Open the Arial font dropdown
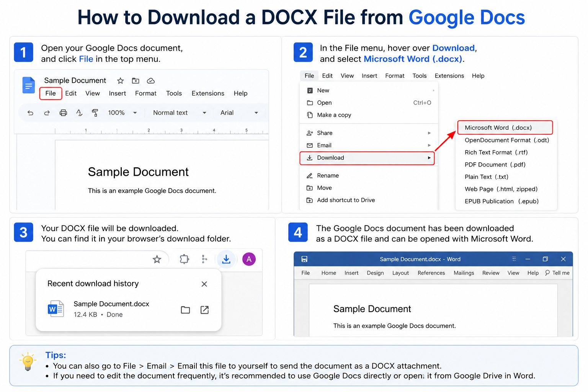 239,113
